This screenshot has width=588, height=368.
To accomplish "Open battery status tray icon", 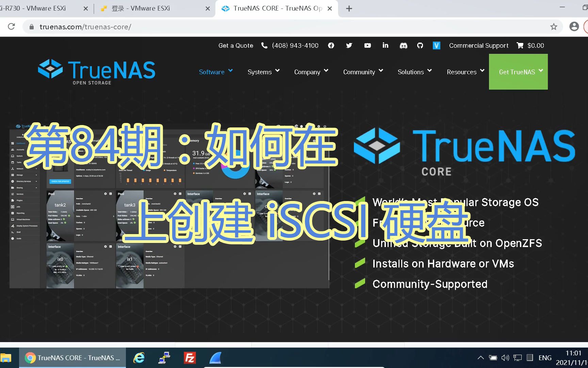I will coord(493,358).
